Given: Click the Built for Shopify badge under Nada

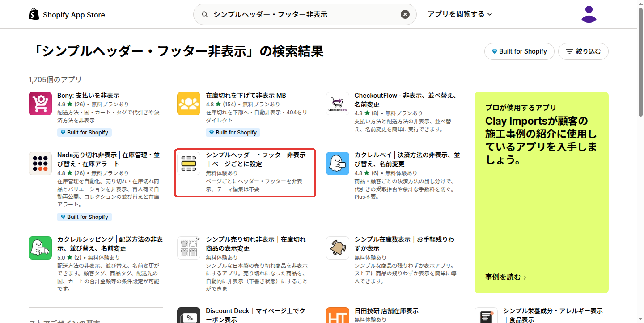Looking at the screenshot, I should click(85, 217).
